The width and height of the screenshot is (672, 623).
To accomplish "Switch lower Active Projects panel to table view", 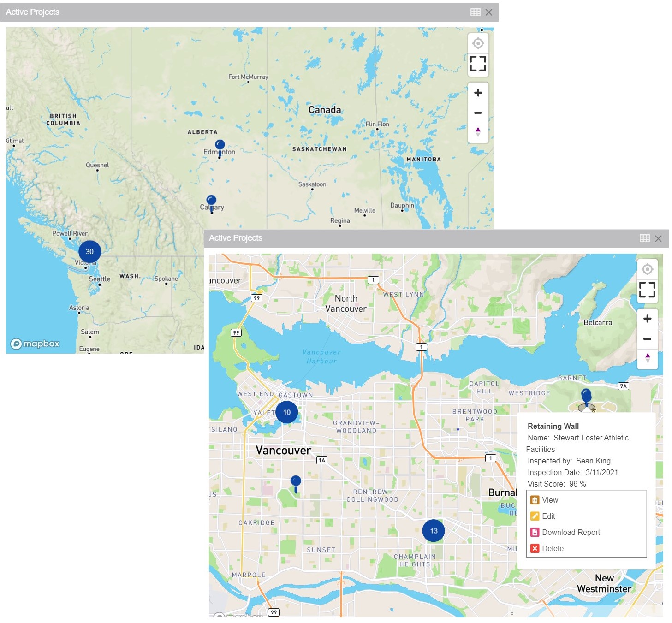I will pos(644,238).
